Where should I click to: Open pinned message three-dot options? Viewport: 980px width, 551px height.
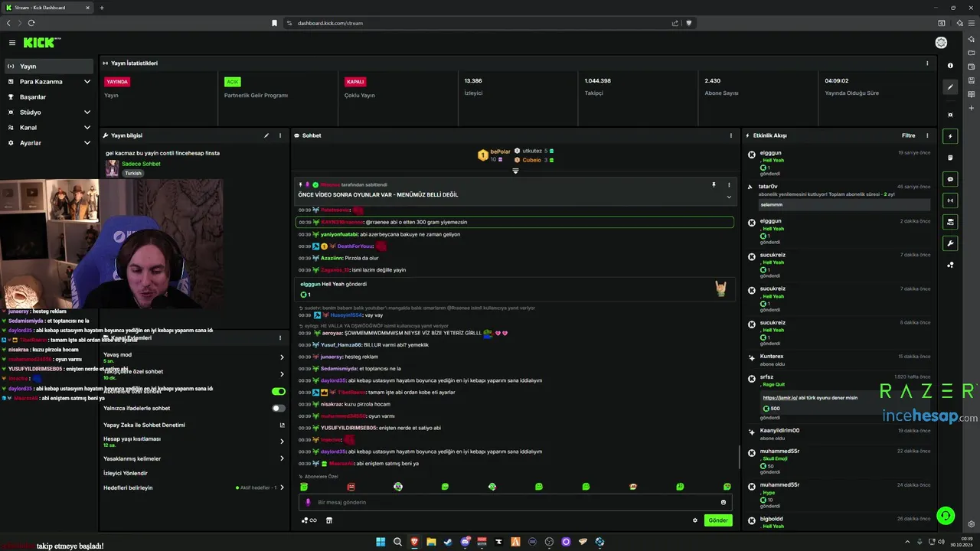coord(729,184)
